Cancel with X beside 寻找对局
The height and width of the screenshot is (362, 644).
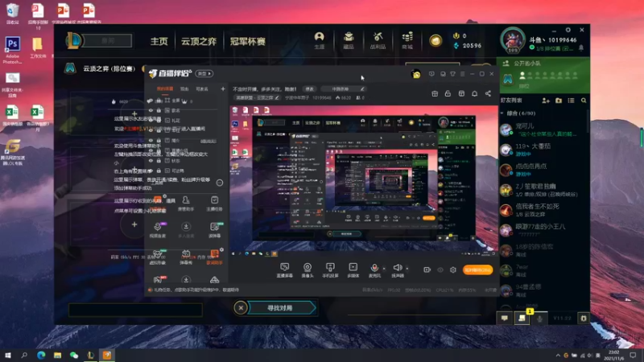(x=241, y=308)
